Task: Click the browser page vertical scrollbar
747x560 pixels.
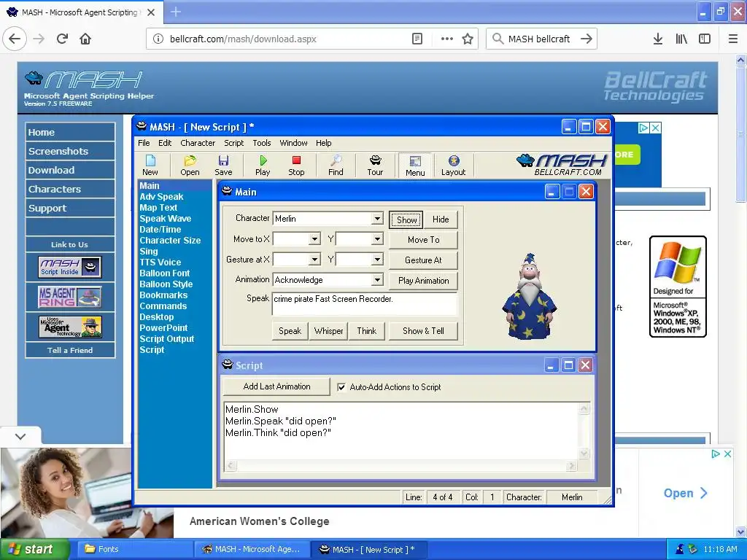Action: pos(740,295)
